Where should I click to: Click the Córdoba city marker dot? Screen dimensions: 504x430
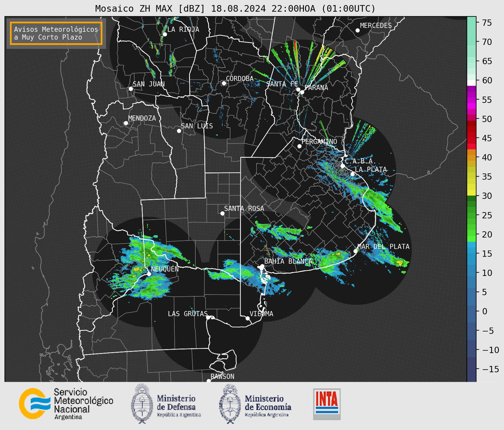224,83
